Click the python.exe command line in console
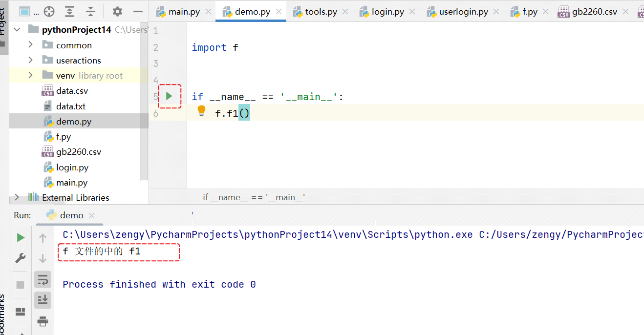Viewport: 644px width, 335px height. coord(353,235)
